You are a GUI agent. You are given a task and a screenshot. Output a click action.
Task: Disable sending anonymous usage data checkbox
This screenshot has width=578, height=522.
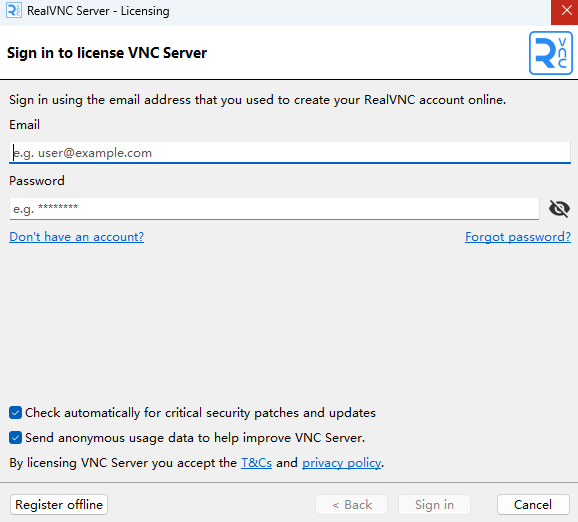(x=15, y=438)
